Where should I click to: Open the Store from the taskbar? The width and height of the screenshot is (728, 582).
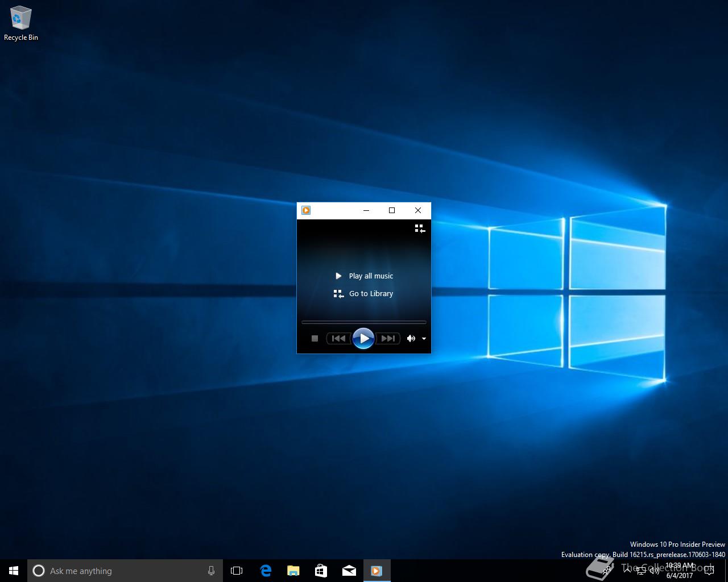(321, 571)
